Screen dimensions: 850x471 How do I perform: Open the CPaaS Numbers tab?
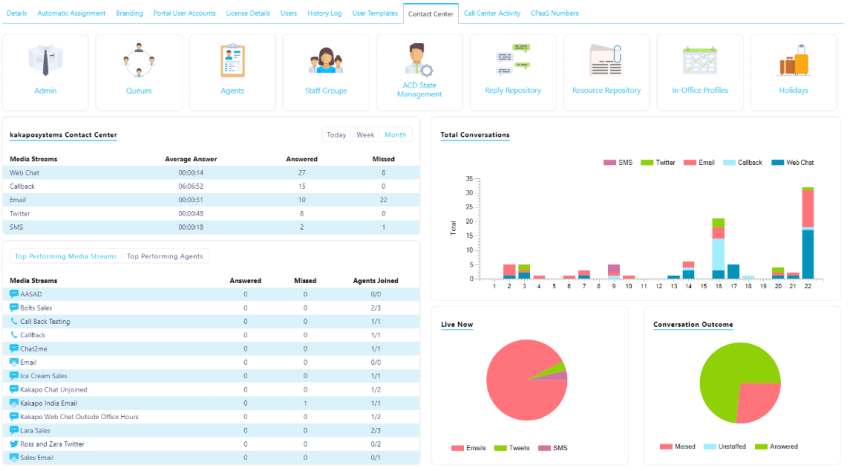coord(554,13)
